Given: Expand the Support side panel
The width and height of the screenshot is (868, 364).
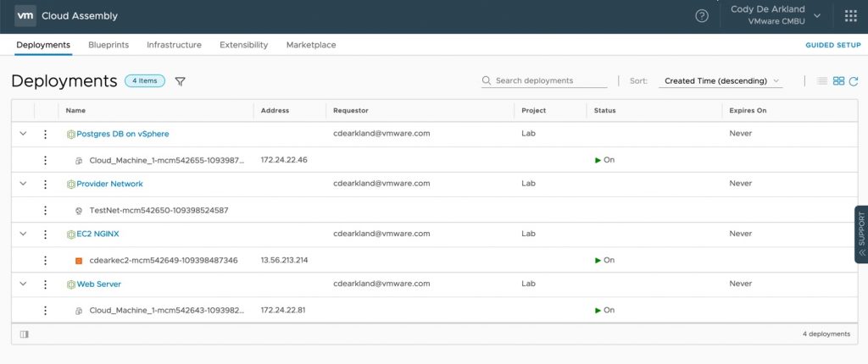Looking at the screenshot, I should 861,234.
